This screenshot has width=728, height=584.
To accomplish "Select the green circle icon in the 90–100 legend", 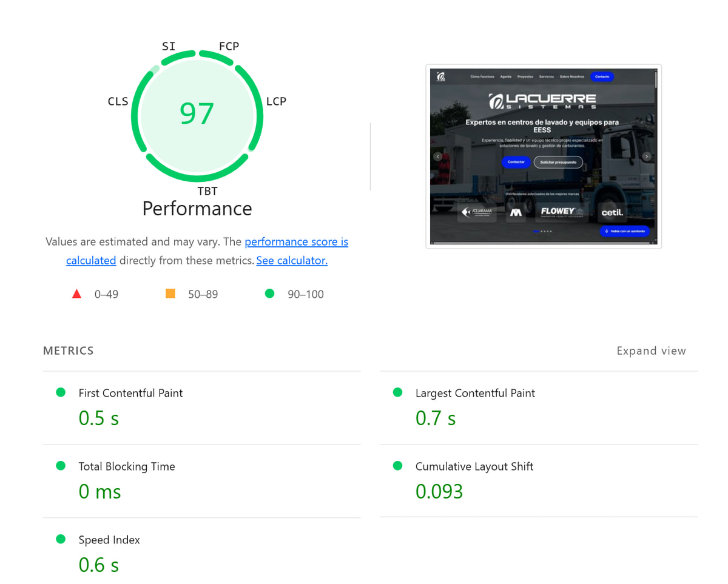I will click(269, 293).
